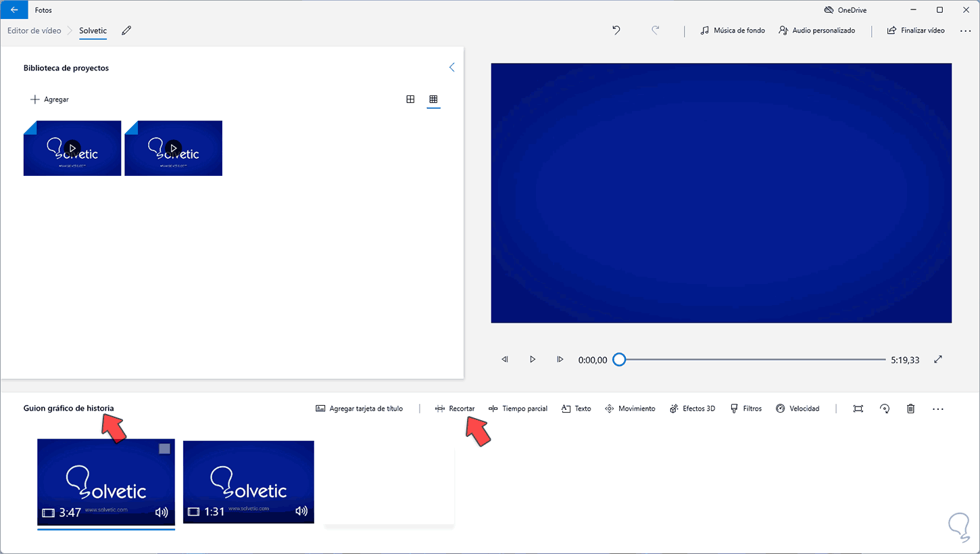Click Agregar tarjeta de título

click(x=359, y=409)
